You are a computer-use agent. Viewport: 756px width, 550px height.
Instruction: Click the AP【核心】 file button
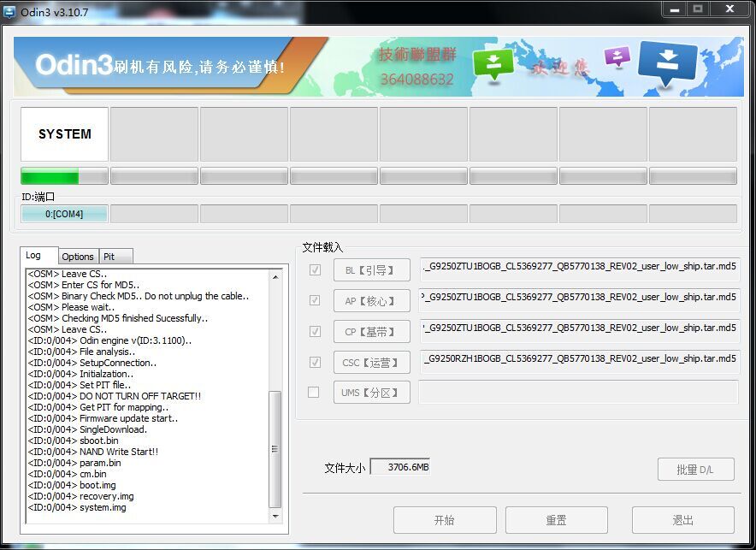pyautogui.click(x=372, y=301)
